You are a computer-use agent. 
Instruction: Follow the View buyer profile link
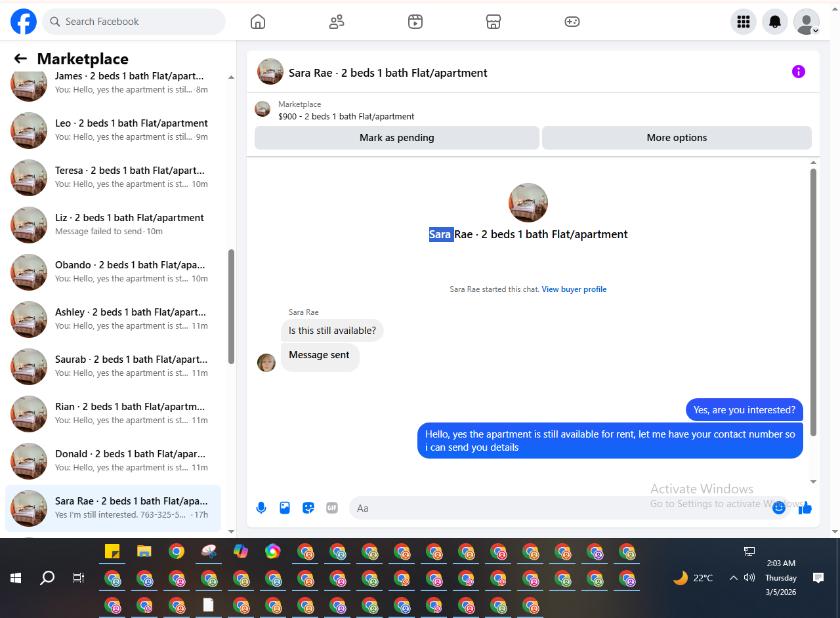coord(574,289)
